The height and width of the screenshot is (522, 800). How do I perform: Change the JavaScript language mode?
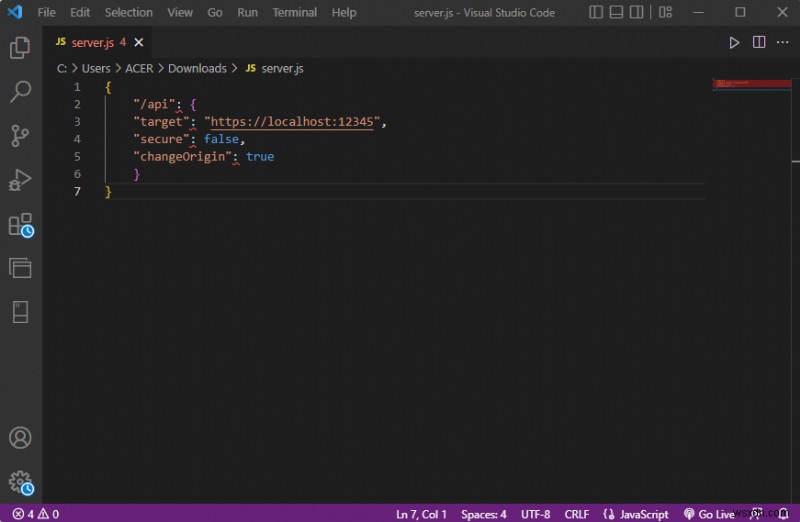coord(640,514)
